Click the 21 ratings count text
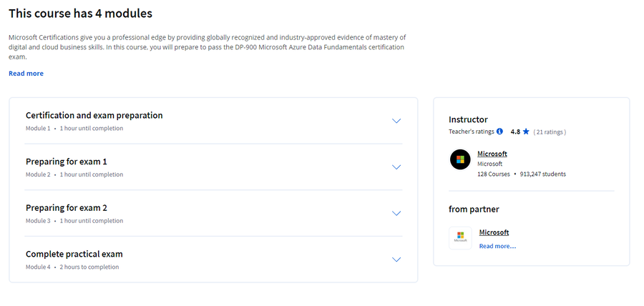Viewport: 644px width, 306px height. click(x=550, y=132)
